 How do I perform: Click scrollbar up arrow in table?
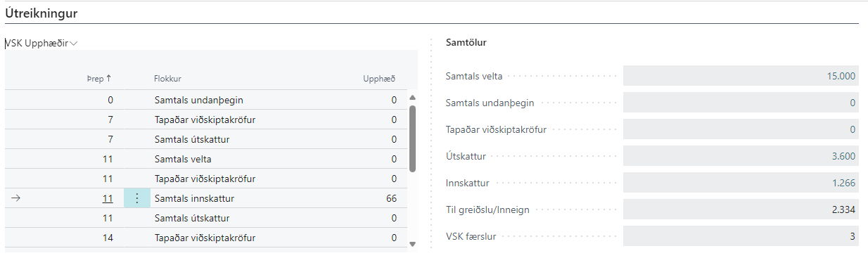pyautogui.click(x=412, y=98)
